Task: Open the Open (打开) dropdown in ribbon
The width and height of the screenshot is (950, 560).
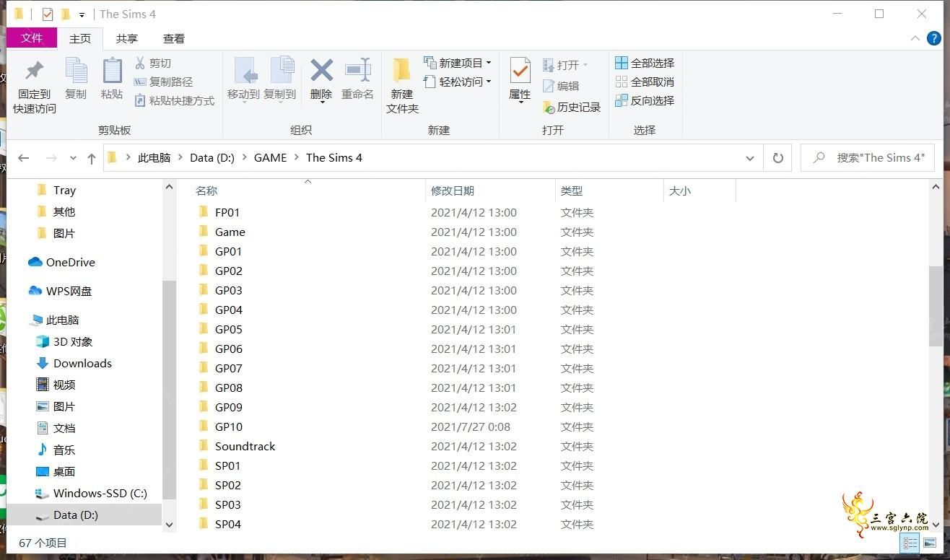Action: (x=565, y=65)
